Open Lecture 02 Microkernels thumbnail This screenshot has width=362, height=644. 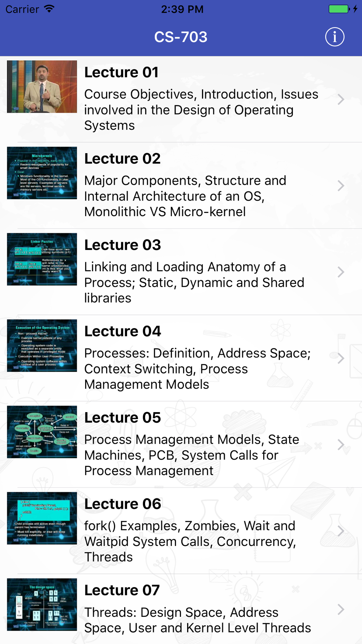42,173
